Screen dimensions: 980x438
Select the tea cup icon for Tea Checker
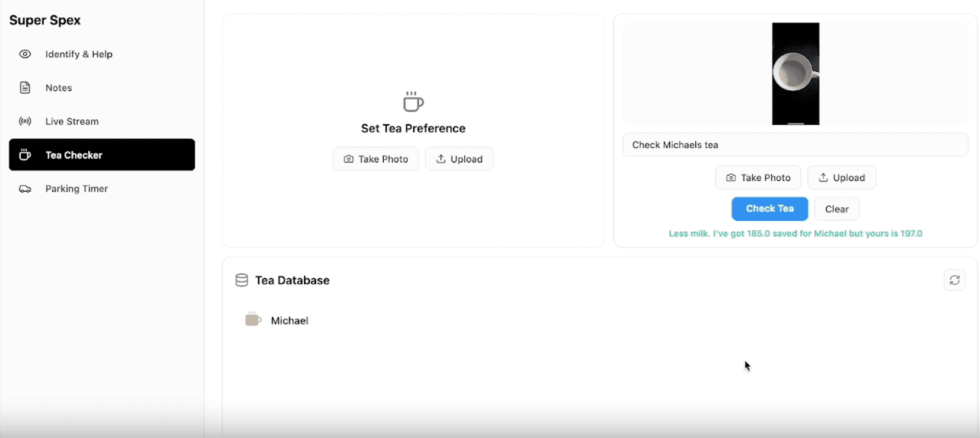coord(24,154)
